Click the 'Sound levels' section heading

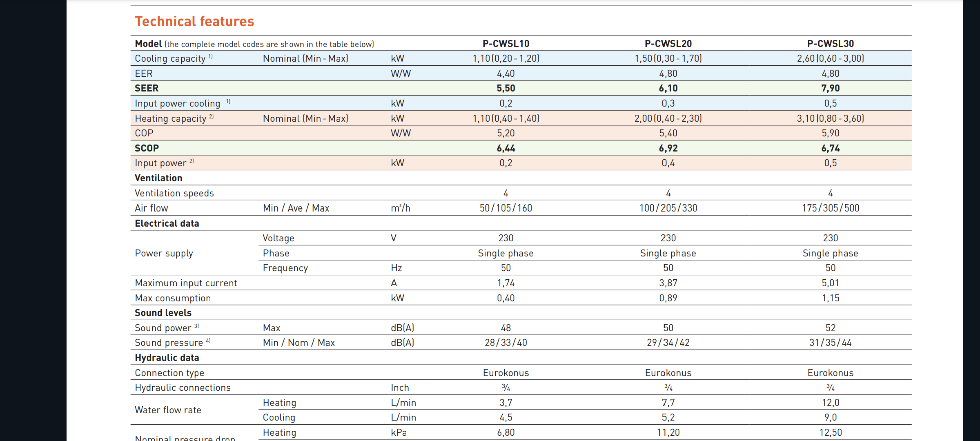point(163,313)
